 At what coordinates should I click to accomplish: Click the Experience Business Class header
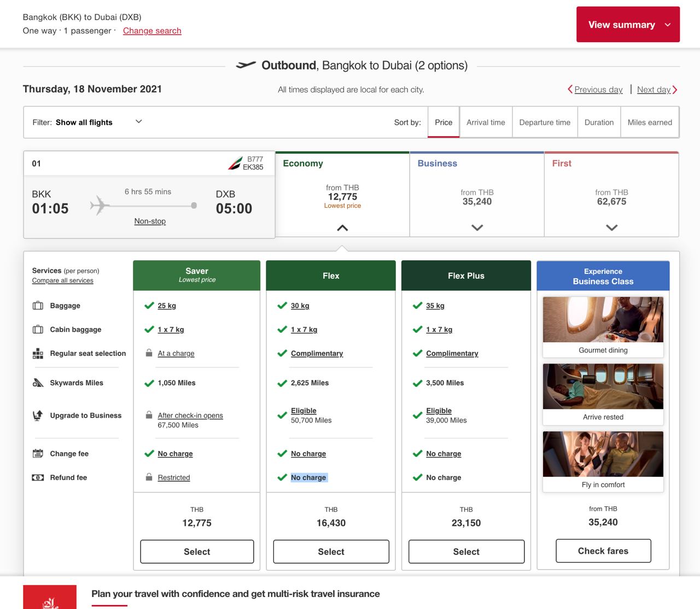(603, 276)
